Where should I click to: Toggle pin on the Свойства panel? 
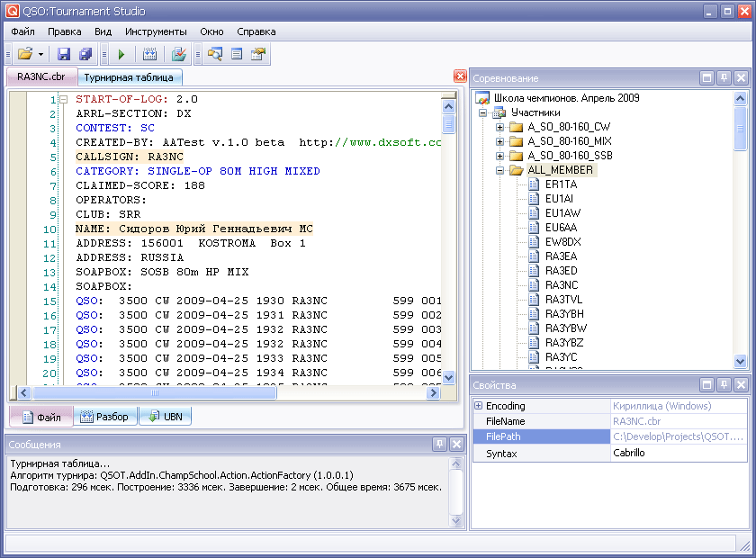(724, 385)
